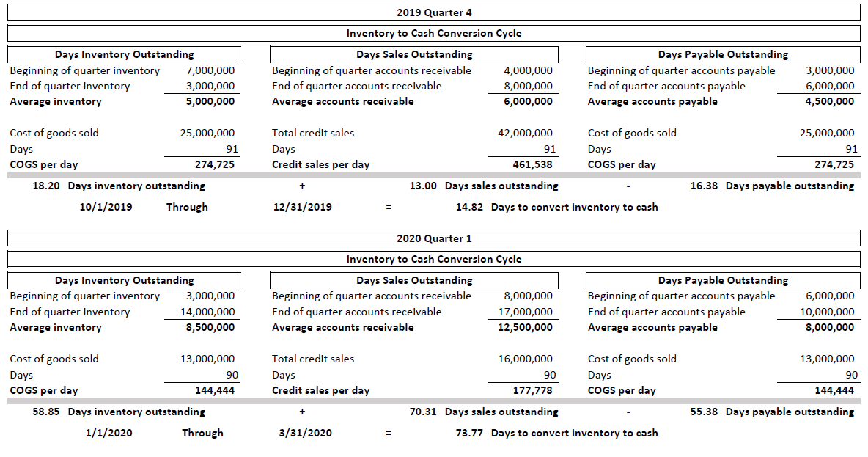Select the 17,000,000 end accounts receivable value
This screenshot has width=868, height=457.
pyautogui.click(x=525, y=312)
